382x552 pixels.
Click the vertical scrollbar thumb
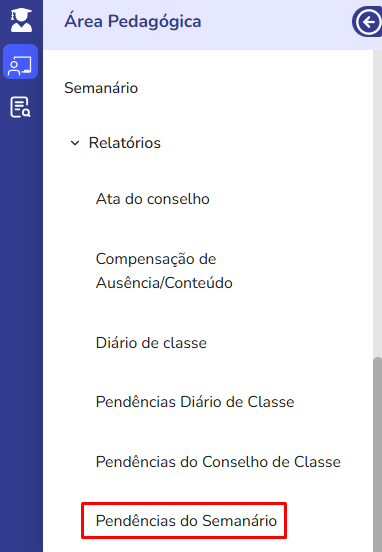coord(377,454)
